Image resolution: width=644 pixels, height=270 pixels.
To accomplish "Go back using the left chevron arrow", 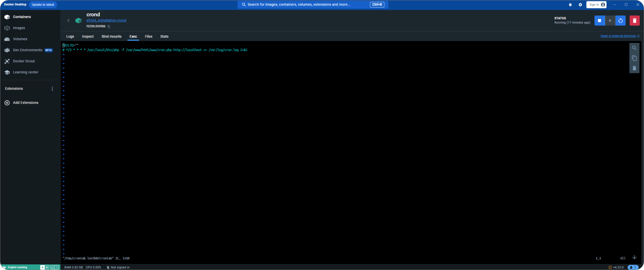I will pyautogui.click(x=68, y=20).
